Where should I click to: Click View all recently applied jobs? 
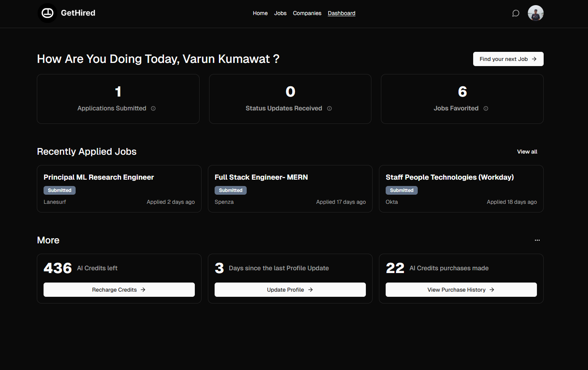527,152
